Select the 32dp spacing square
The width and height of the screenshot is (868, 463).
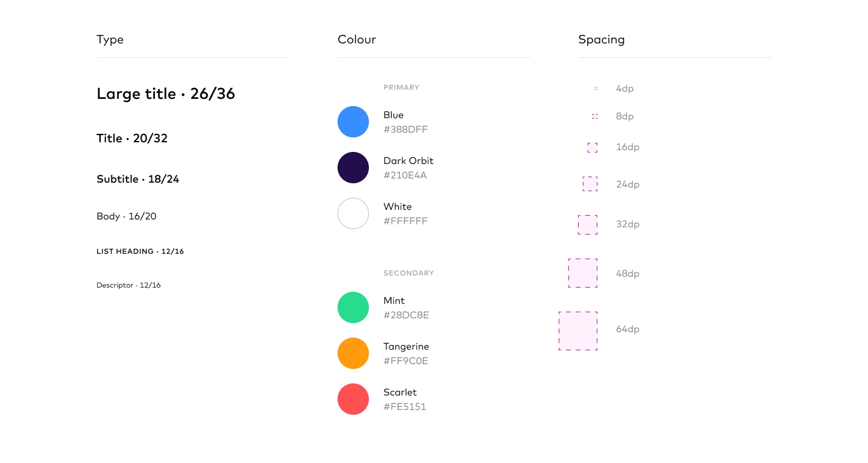(588, 225)
